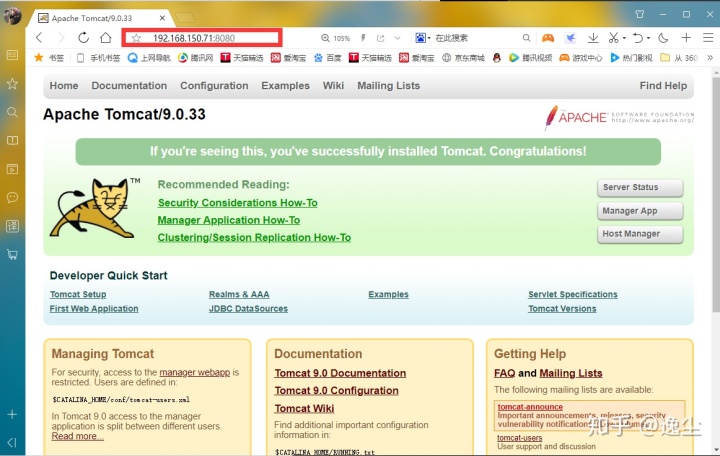Screen dimensions: 720x456
Task: Open Examples in Tomcat nav bar
Action: click(x=285, y=85)
